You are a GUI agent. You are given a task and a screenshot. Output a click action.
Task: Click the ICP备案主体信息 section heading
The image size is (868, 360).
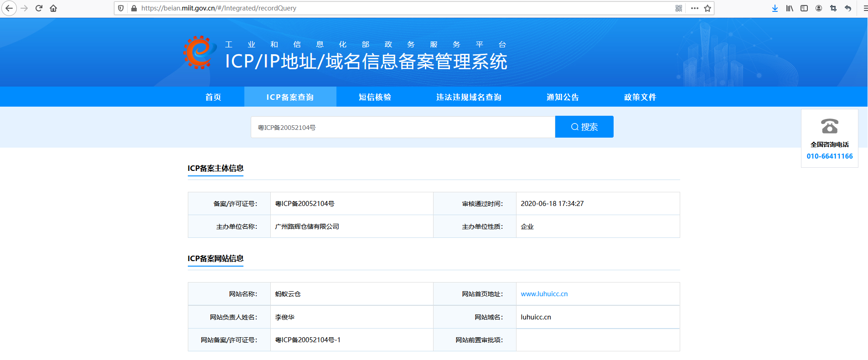(x=216, y=169)
